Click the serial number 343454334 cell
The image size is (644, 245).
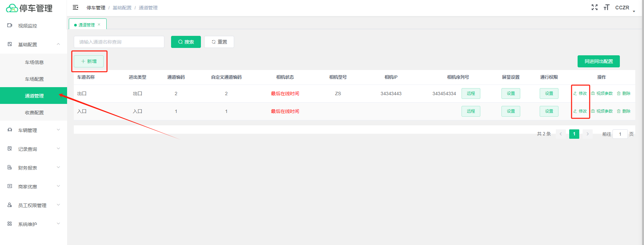pyautogui.click(x=444, y=94)
